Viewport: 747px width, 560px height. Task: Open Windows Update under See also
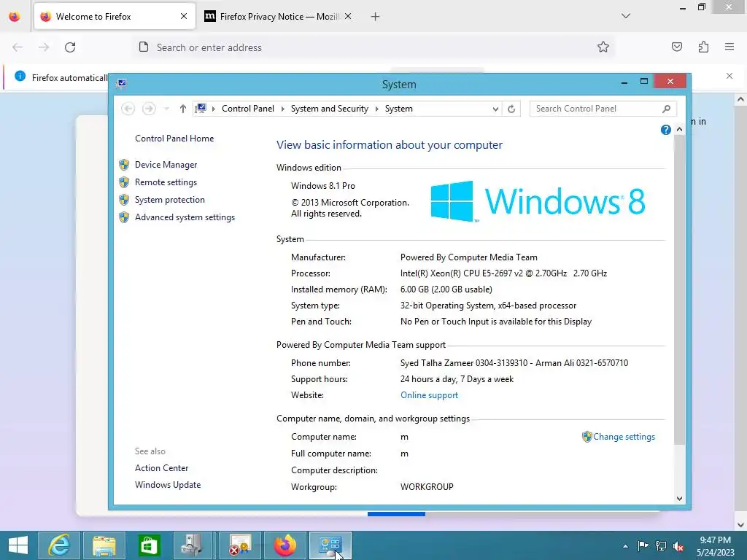[x=168, y=485]
